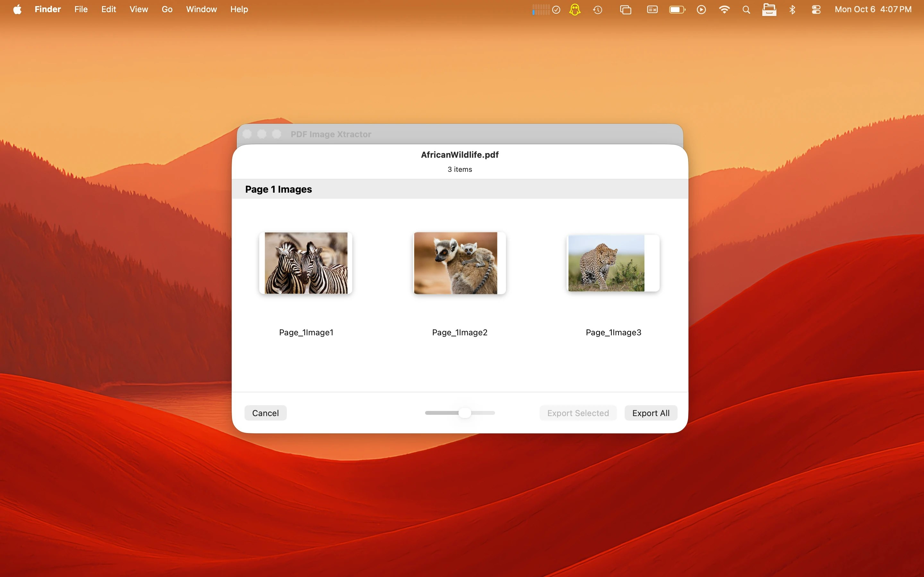Click the stacked windows menu bar icon
Image resolution: width=924 pixels, height=577 pixels.
click(625, 10)
